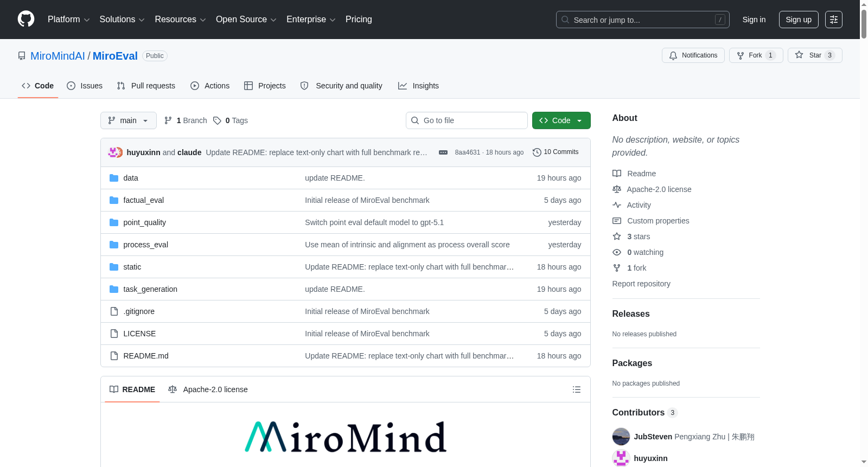This screenshot has height=467, width=868.
Task: Expand the Open Source menu
Action: tap(246, 20)
